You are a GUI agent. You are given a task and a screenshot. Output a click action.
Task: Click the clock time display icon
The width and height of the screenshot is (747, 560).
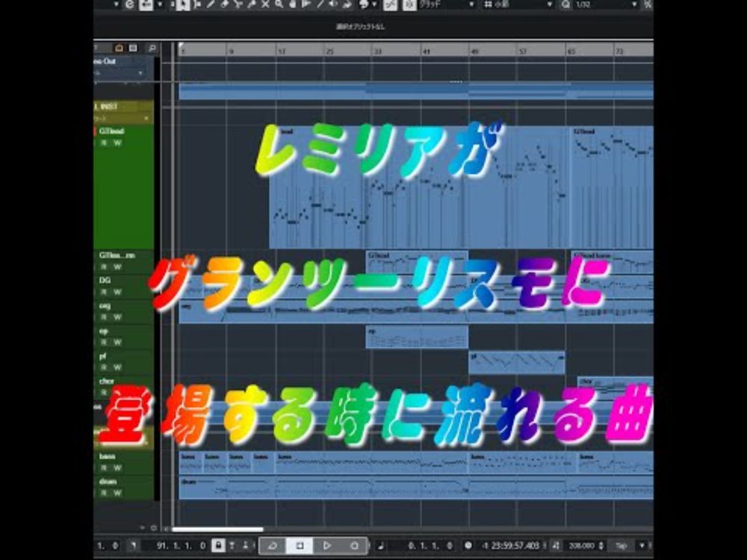pos(468,546)
